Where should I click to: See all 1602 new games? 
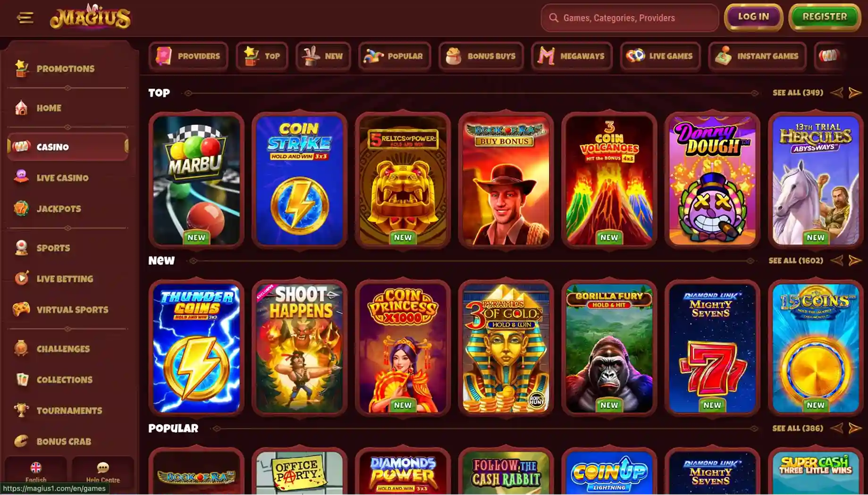(795, 260)
